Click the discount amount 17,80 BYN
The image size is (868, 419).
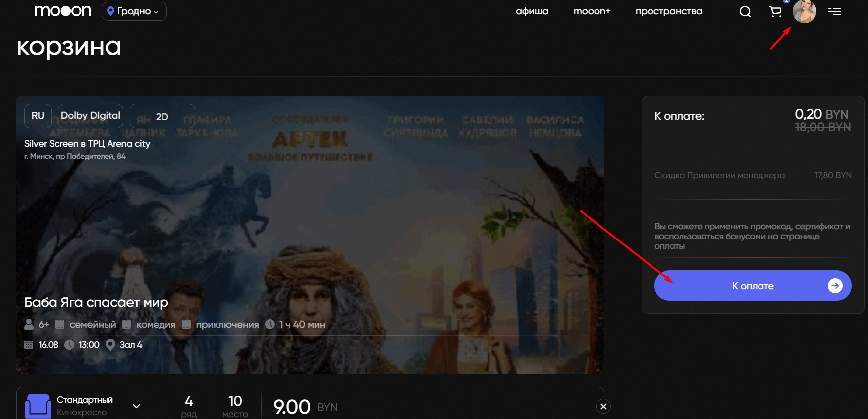pyautogui.click(x=833, y=175)
